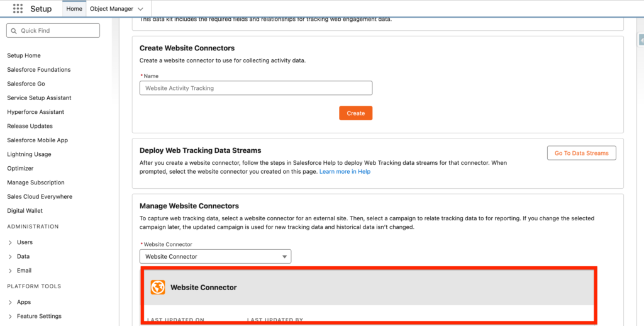Expand the Apps section
644x326 pixels.
point(11,302)
